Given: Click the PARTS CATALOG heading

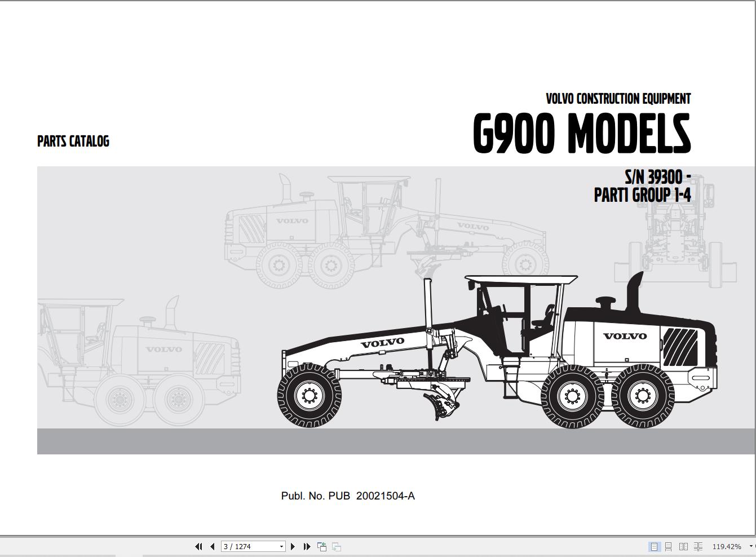Looking at the screenshot, I should (73, 141).
